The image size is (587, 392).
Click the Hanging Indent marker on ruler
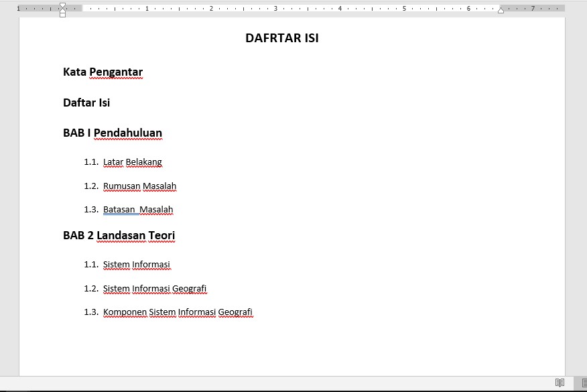coord(62,10)
